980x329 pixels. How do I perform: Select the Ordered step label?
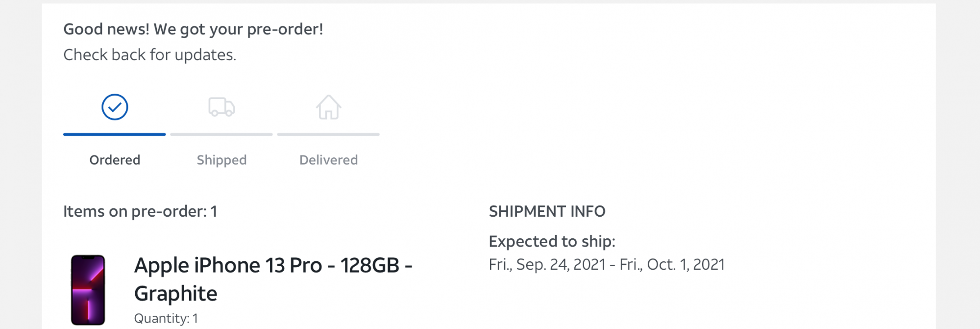115,160
